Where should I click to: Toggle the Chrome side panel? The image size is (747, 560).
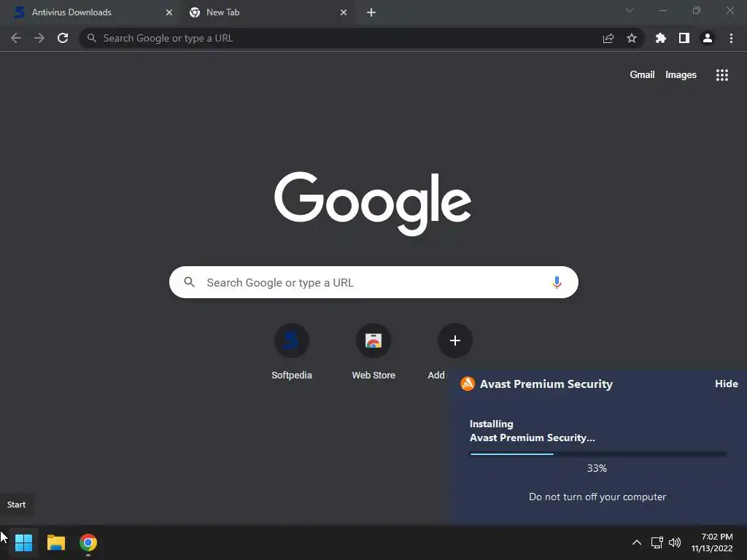684,38
